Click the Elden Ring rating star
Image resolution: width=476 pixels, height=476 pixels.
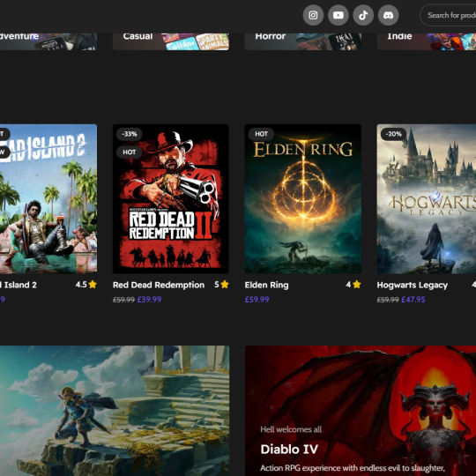357,285
